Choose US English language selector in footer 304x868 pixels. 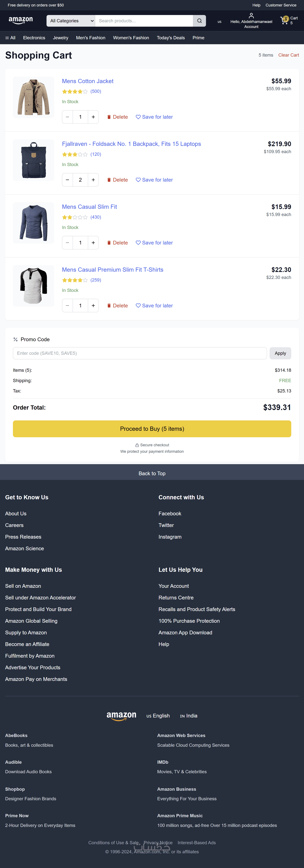[158, 716]
